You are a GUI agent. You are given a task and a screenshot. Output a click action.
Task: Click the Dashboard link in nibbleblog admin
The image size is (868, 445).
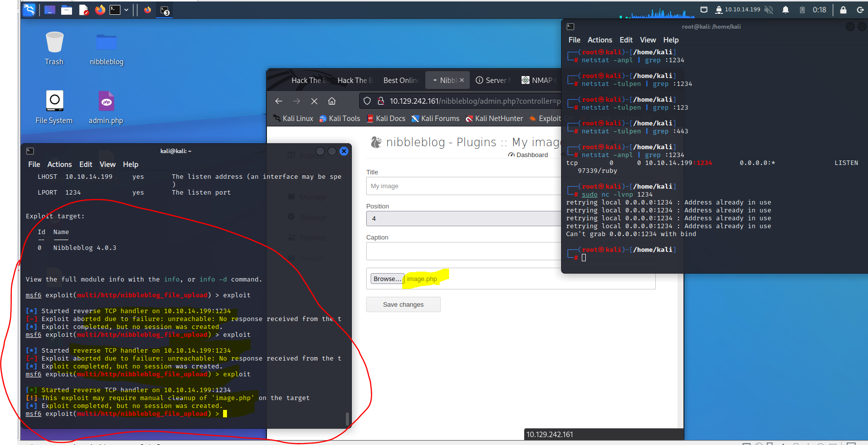point(528,155)
